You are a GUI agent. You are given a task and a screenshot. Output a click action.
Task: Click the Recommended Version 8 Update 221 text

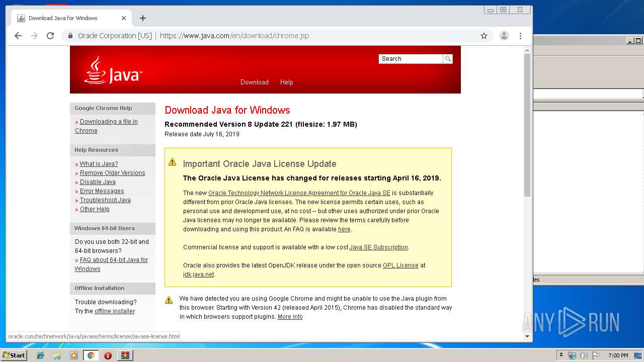click(x=261, y=124)
